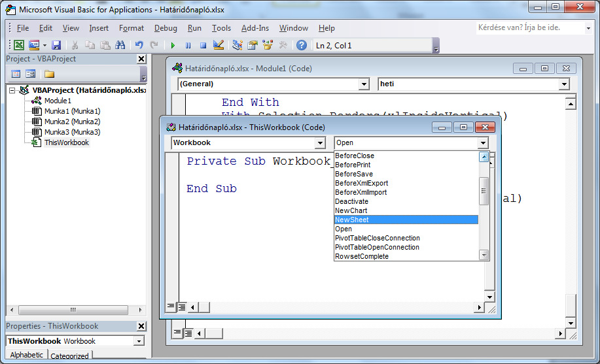Click the Redo arrow icon
The width and height of the screenshot is (600, 364).
click(x=154, y=46)
